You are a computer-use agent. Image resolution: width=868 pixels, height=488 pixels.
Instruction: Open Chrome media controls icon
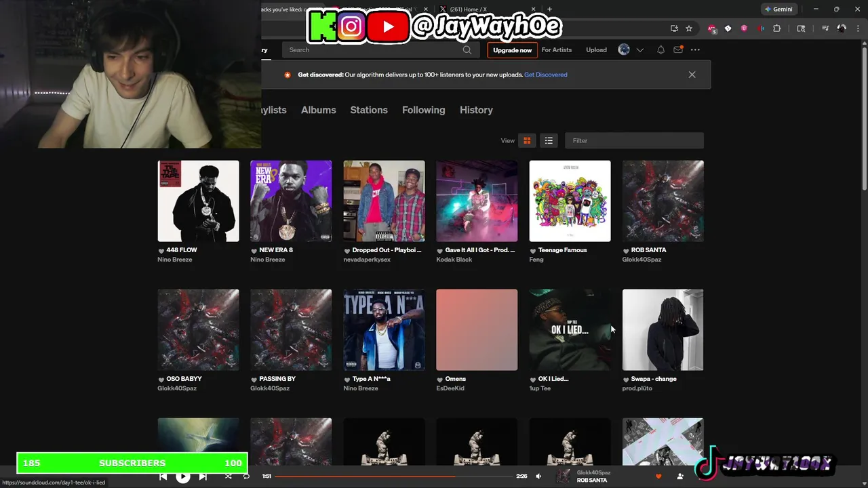(825, 28)
